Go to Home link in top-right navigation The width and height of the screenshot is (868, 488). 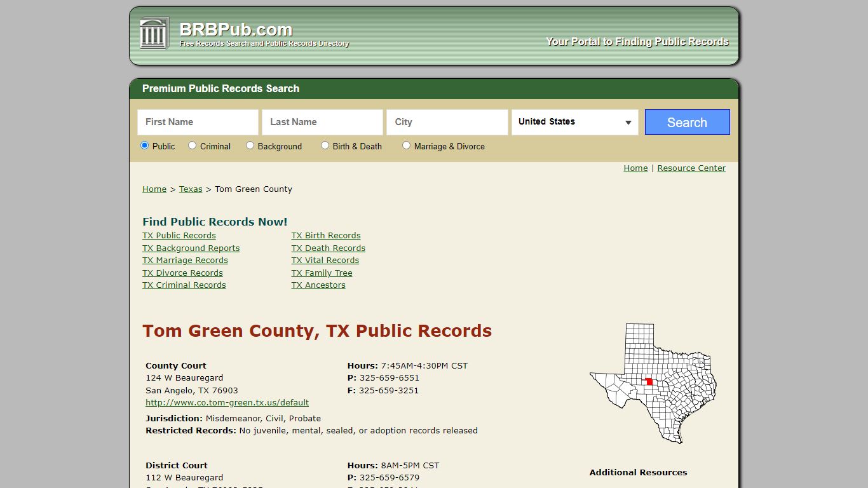[x=635, y=168]
